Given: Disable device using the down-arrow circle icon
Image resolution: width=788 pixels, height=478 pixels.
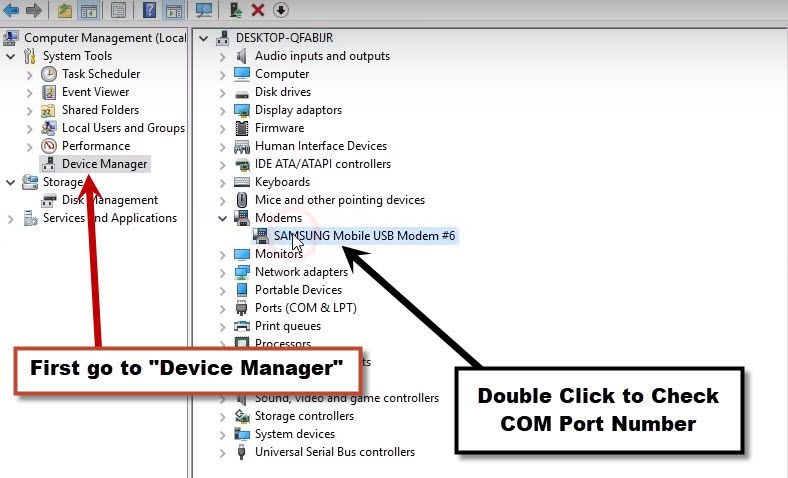Looking at the screenshot, I should point(281,10).
